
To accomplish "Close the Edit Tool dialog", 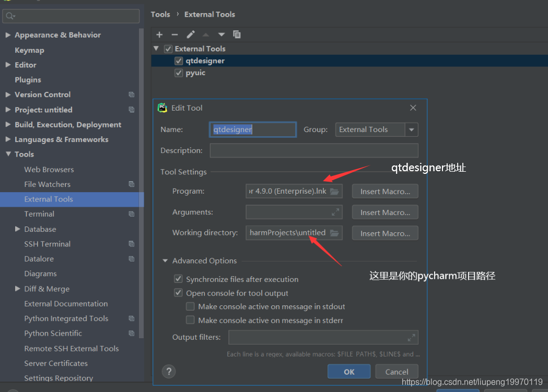I will tap(413, 108).
